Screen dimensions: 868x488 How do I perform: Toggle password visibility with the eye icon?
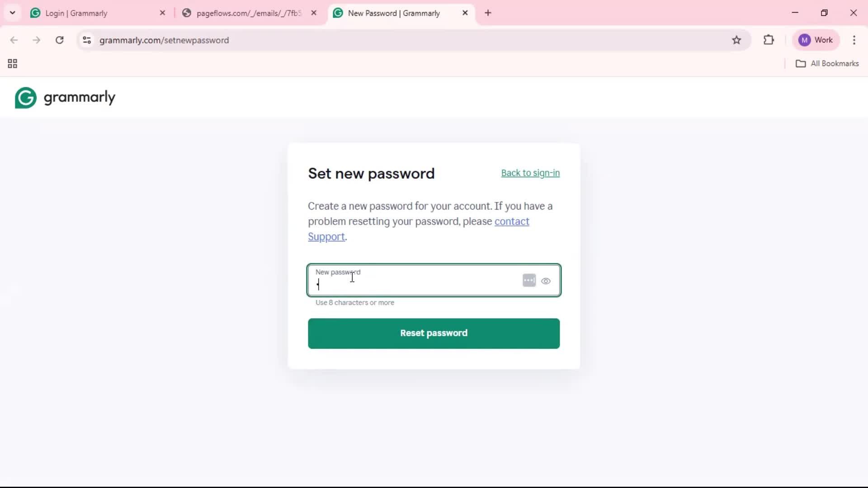546,281
